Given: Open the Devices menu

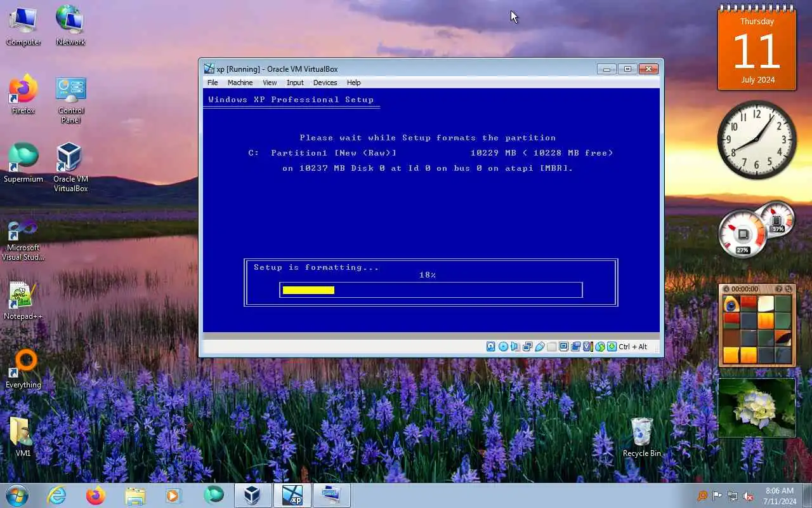Looking at the screenshot, I should tap(325, 83).
